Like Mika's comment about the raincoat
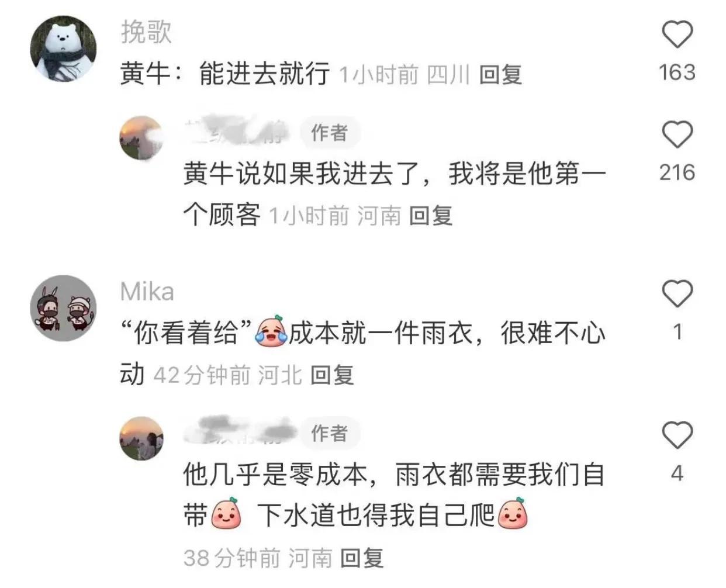This screenshot has width=726, height=588. [677, 293]
